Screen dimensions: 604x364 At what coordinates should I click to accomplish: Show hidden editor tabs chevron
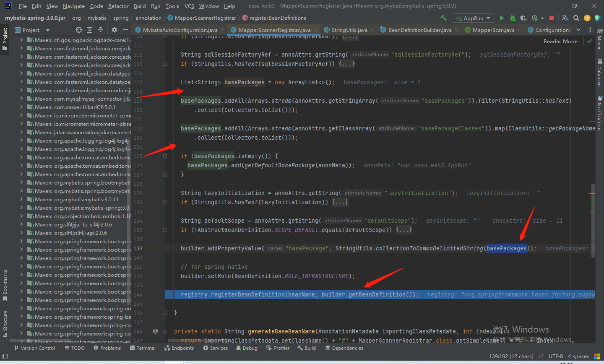click(578, 30)
